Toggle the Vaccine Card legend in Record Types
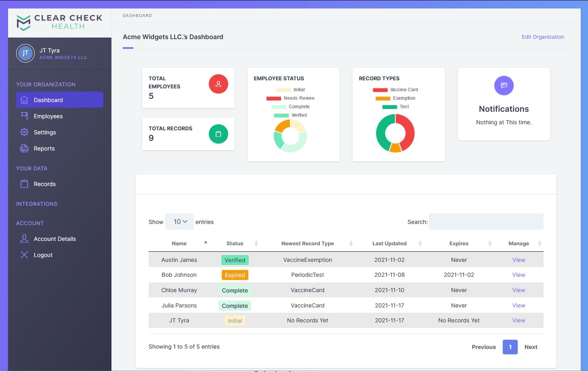Image resolution: width=588 pixels, height=372 pixels. coord(395,90)
